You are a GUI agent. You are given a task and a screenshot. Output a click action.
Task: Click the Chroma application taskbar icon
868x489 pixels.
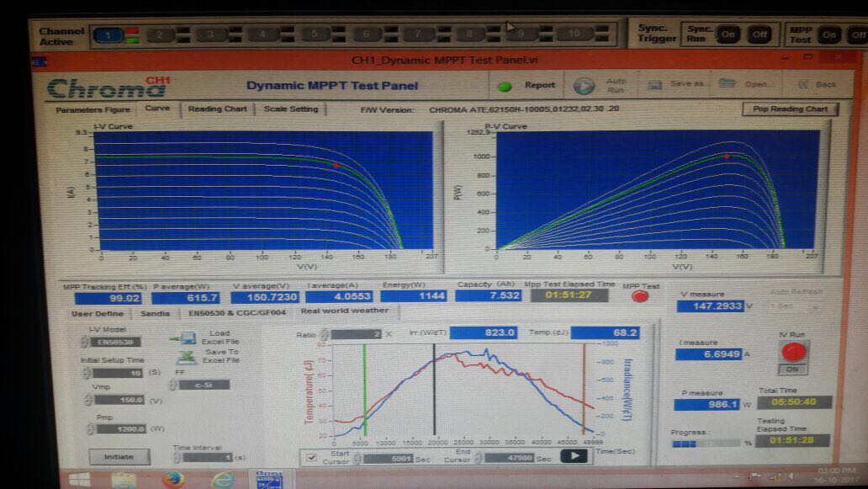point(270,480)
